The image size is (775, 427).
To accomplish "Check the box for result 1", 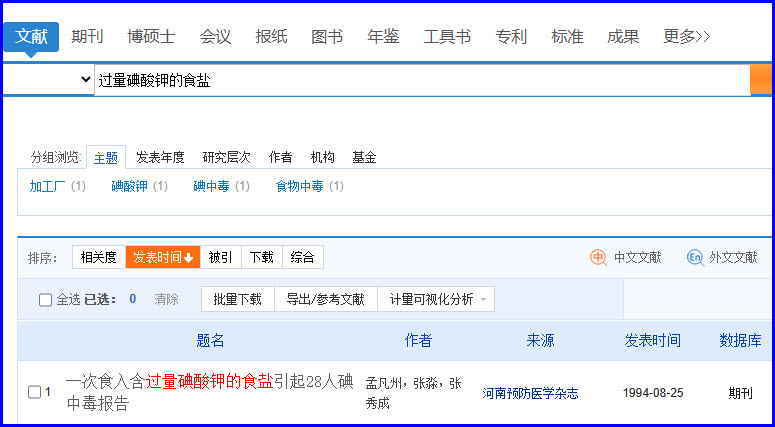I will click(35, 392).
